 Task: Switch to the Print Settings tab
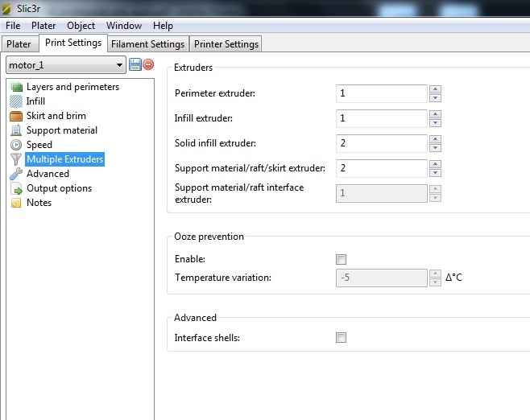click(x=73, y=43)
